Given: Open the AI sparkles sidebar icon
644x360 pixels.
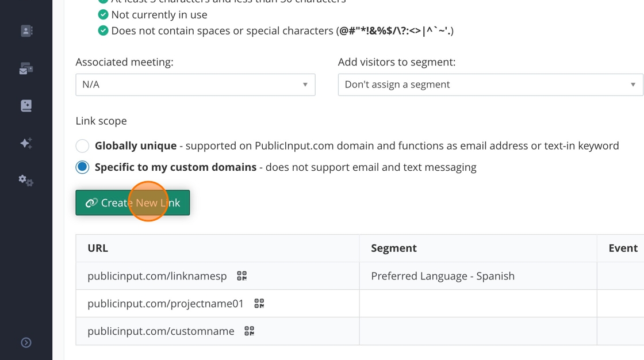Looking at the screenshot, I should (26, 143).
